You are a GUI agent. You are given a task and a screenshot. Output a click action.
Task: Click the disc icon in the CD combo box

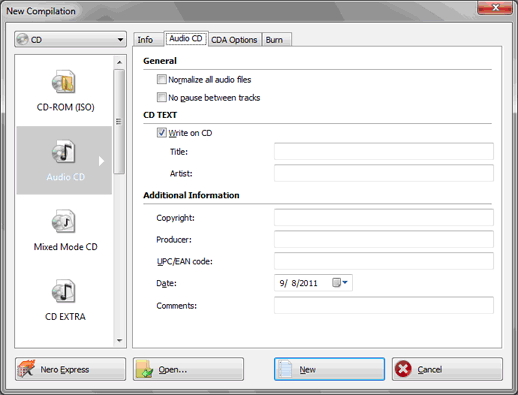[x=23, y=39]
